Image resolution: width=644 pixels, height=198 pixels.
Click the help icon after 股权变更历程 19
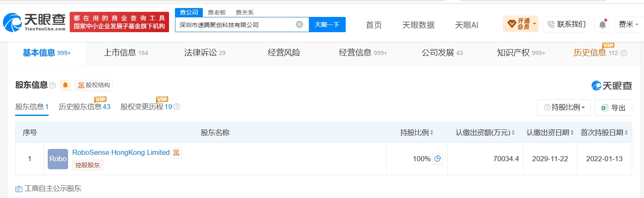tap(177, 107)
